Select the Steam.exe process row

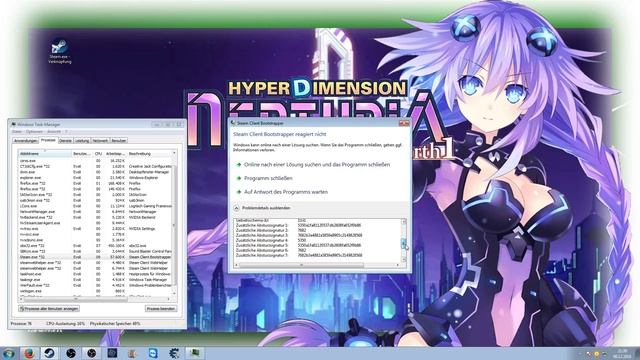[x=95, y=257]
